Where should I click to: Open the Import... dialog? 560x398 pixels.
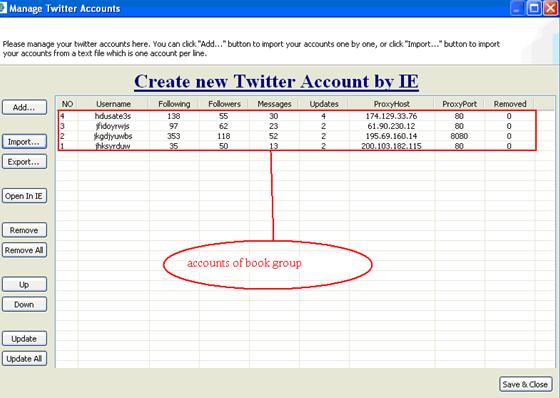(x=24, y=142)
